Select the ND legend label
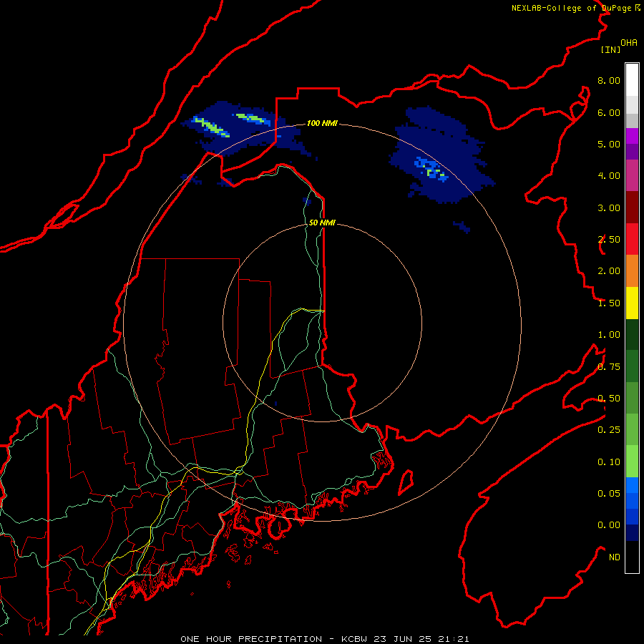Viewport: 644px width, 644px height. pyautogui.click(x=615, y=557)
